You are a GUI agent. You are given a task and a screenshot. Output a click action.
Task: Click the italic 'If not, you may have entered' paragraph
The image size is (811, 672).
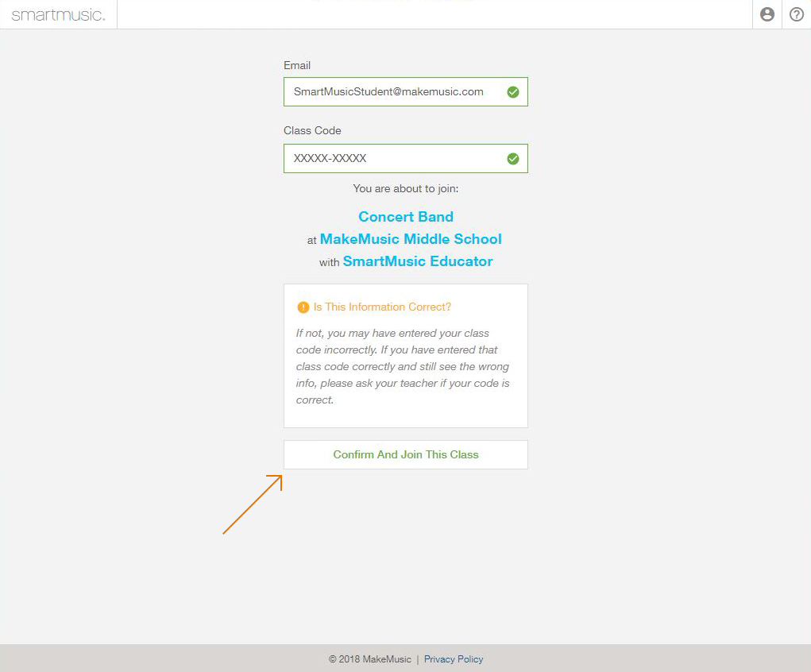click(x=403, y=366)
